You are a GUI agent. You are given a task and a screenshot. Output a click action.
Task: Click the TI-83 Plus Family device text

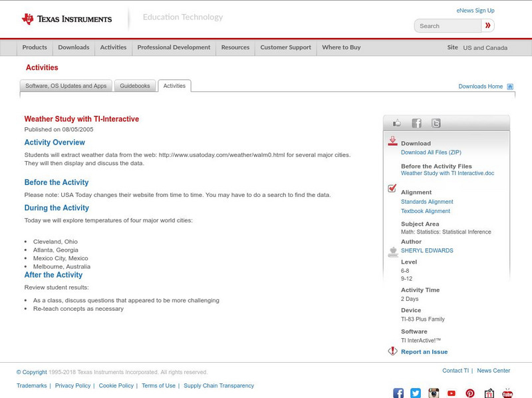[423, 319]
